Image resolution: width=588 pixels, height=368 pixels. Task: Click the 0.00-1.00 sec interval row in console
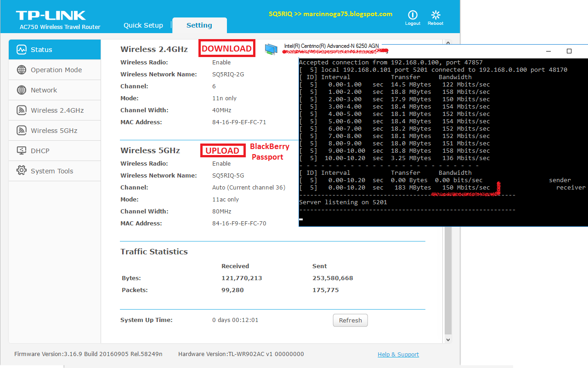[x=395, y=84]
